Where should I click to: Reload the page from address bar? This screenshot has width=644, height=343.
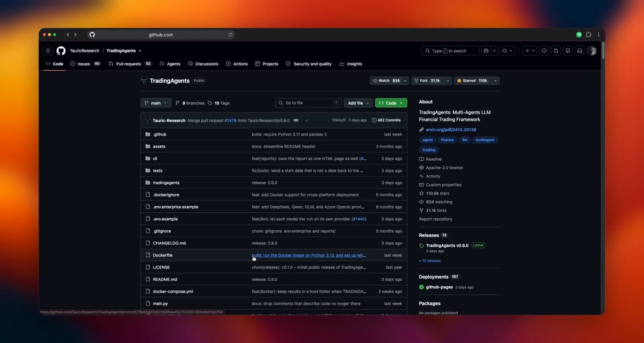230,35
